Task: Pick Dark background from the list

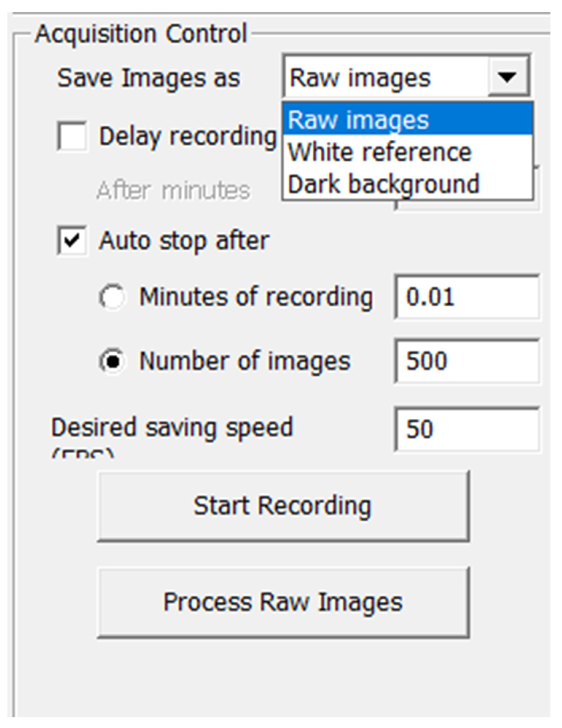Action: [x=383, y=184]
